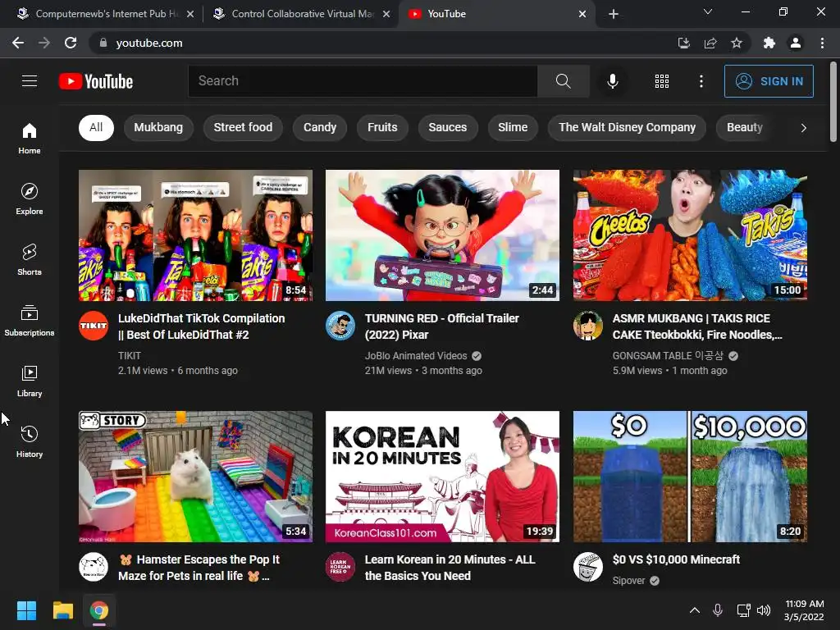Image resolution: width=840 pixels, height=630 pixels.
Task: Open ASMR MUKBANG TAKIS RICE CAKE title
Action: pos(697,326)
